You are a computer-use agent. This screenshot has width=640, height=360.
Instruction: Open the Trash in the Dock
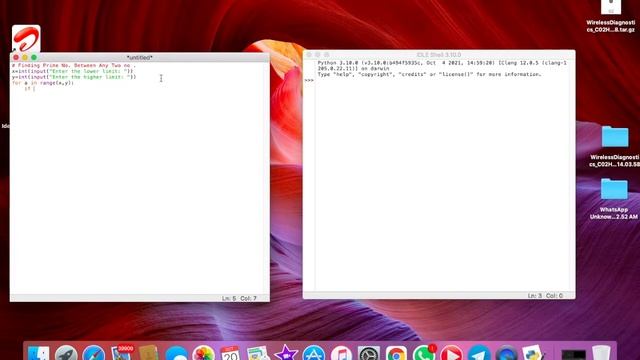point(601,353)
